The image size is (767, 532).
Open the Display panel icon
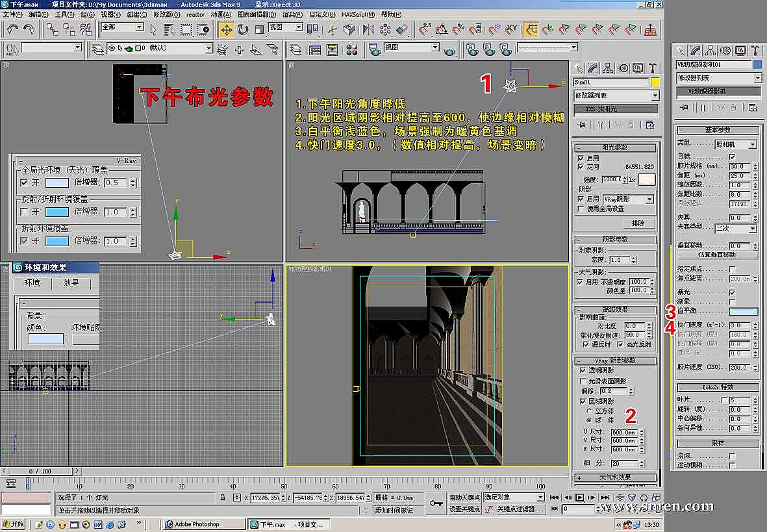pos(638,68)
